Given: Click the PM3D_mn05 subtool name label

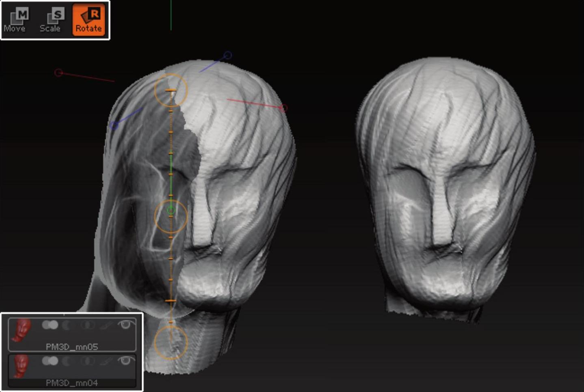Looking at the screenshot, I should [72, 347].
